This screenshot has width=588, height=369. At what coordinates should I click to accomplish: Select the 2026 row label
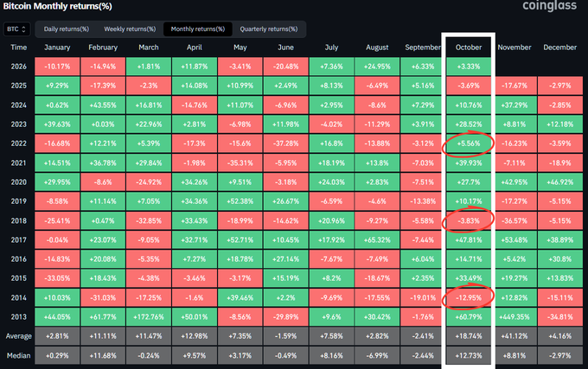[19, 67]
